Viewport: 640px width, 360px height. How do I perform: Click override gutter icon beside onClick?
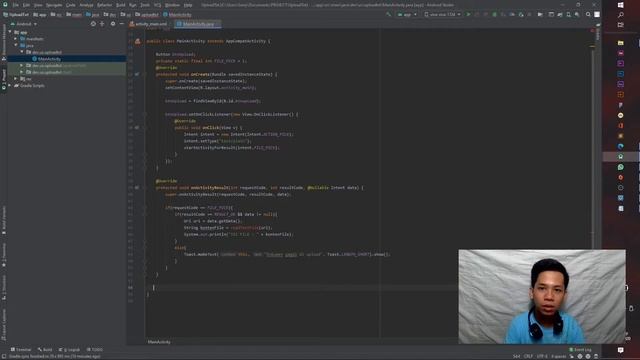click(137, 128)
